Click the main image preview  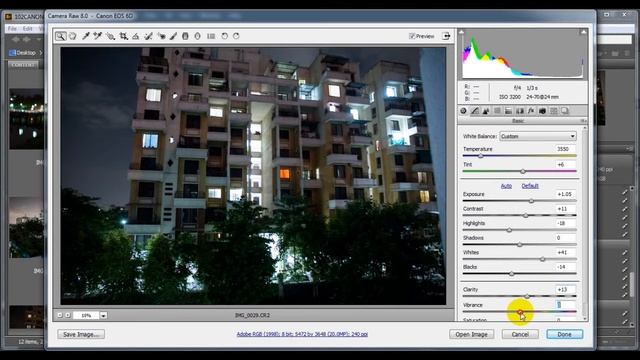click(253, 176)
